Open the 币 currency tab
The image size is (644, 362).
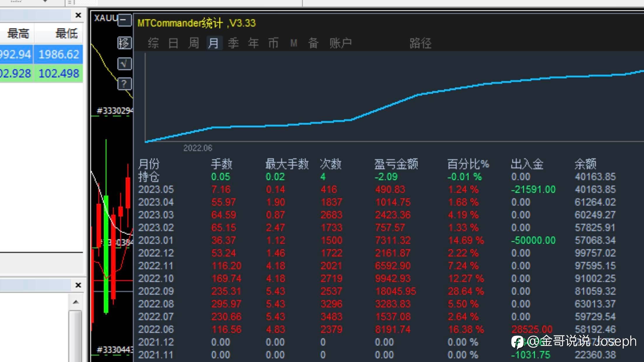pyautogui.click(x=273, y=43)
